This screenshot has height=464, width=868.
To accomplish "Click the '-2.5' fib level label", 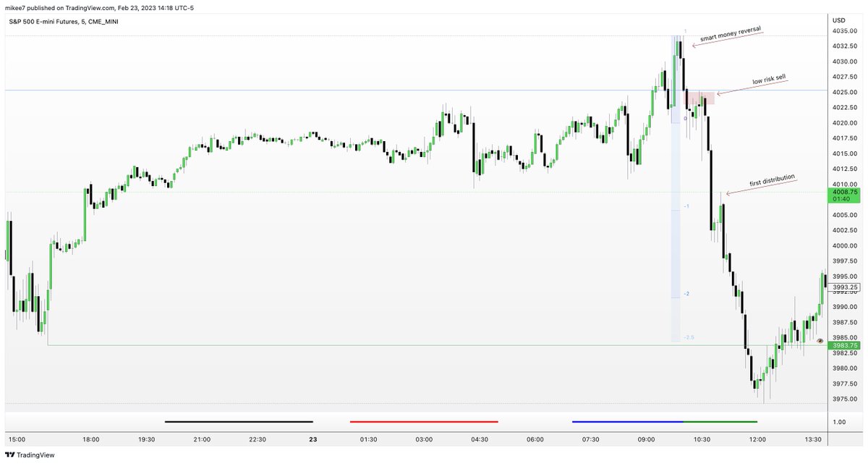I will [x=688, y=337].
